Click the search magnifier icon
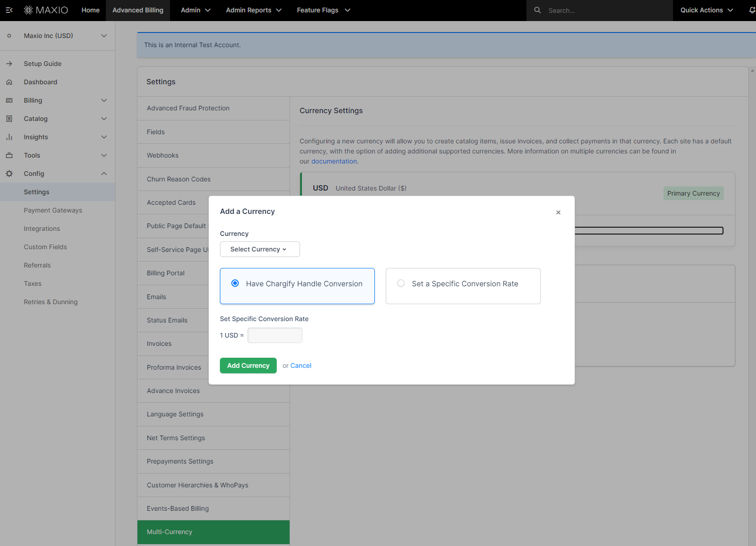 pos(537,10)
